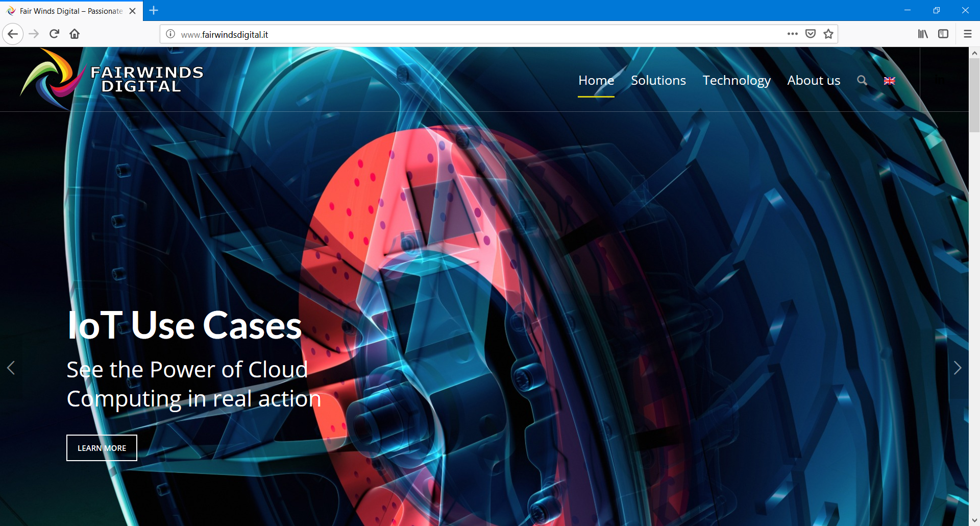Screen dimensions: 980x526
Task: Click the scrollbar down arrow
Action: [974, 521]
